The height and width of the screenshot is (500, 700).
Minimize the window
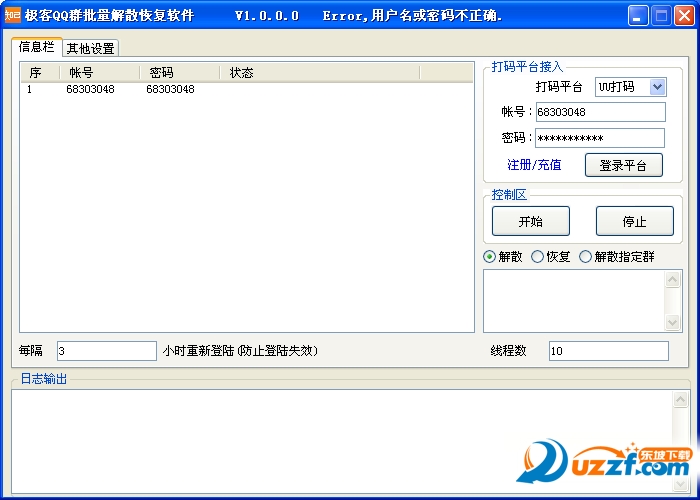(x=638, y=16)
